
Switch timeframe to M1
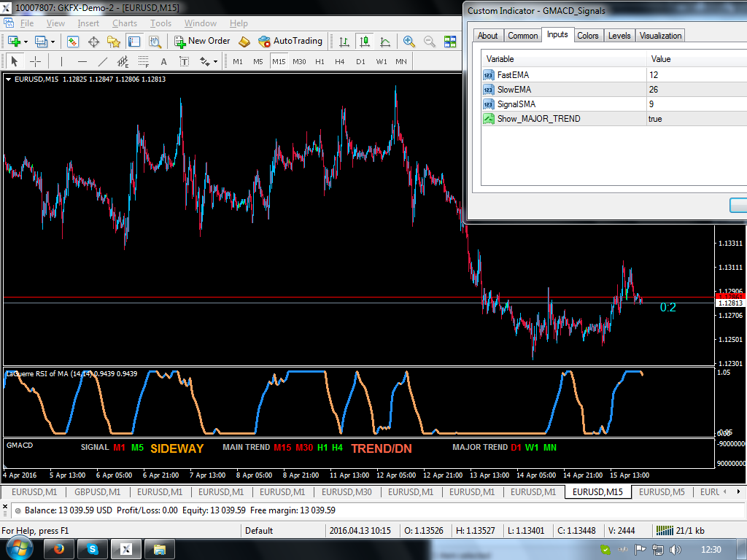(238, 61)
